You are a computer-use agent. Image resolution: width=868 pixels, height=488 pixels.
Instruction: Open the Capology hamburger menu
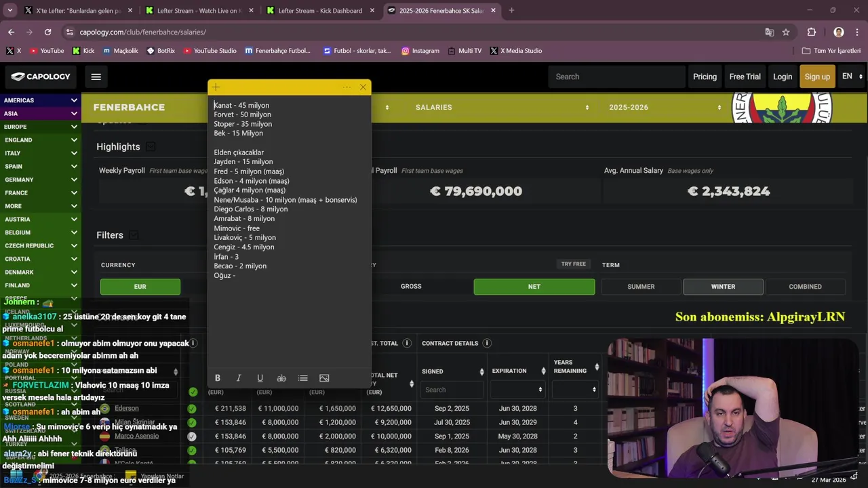click(x=96, y=77)
